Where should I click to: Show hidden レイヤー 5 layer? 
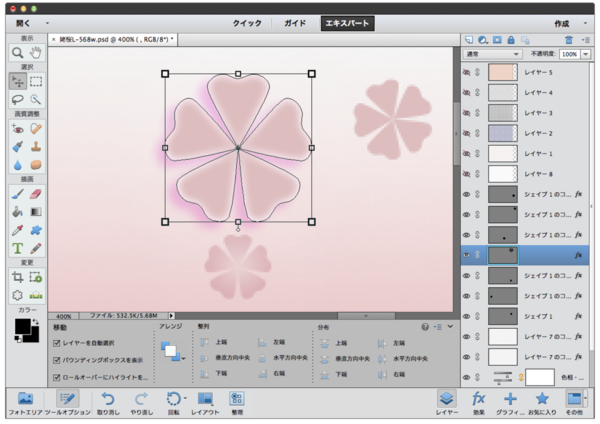(x=466, y=72)
